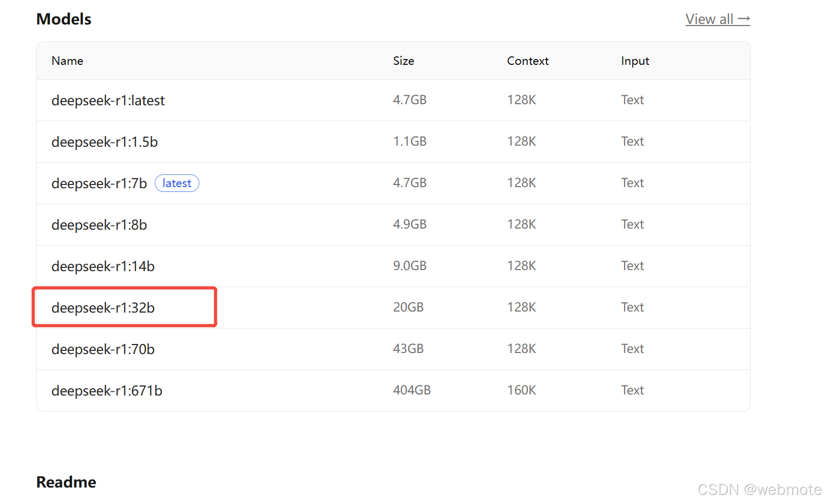
Task: Click the 20GB size value
Action: pyautogui.click(x=408, y=307)
